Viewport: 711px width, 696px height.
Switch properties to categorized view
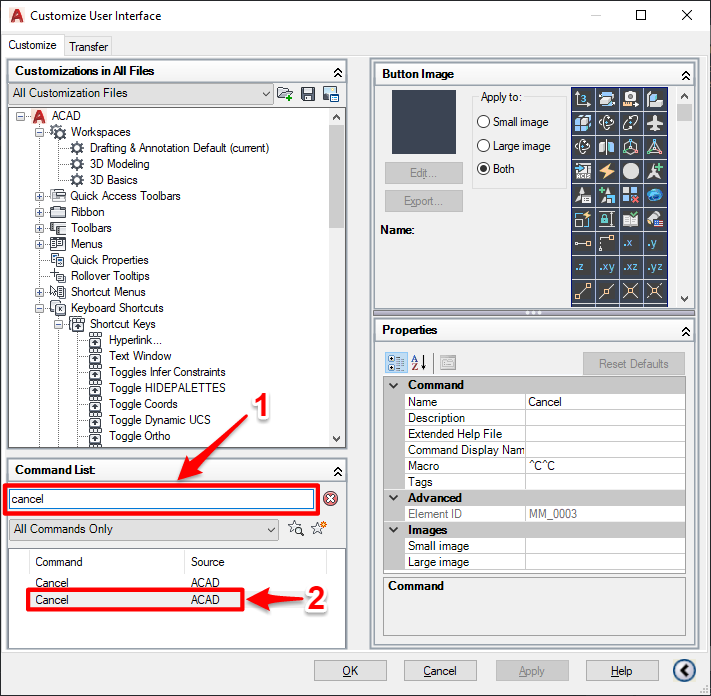point(396,363)
